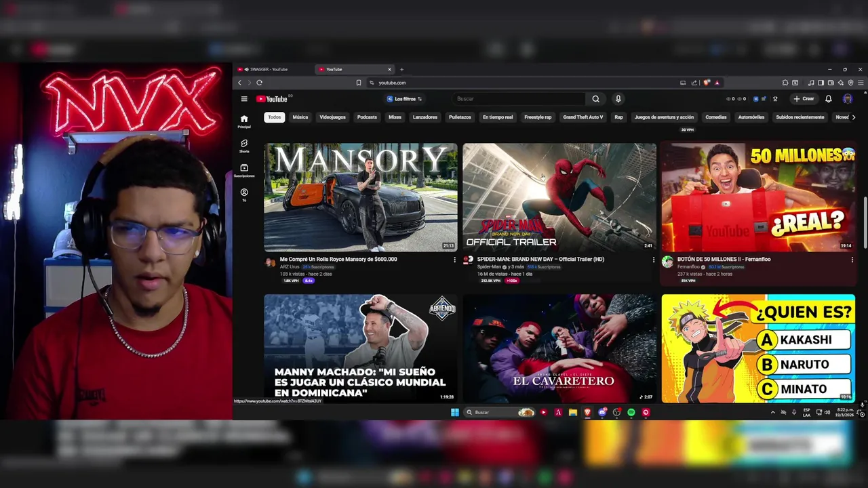This screenshot has width=868, height=488.
Task: Open the YouTube hamburger guide menu
Action: click(x=244, y=99)
